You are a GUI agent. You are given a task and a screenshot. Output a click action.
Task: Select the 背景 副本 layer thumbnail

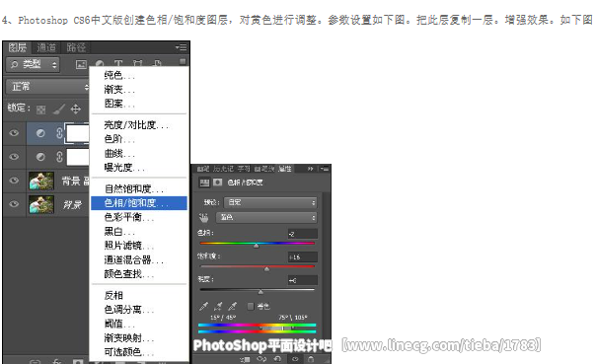point(41,181)
